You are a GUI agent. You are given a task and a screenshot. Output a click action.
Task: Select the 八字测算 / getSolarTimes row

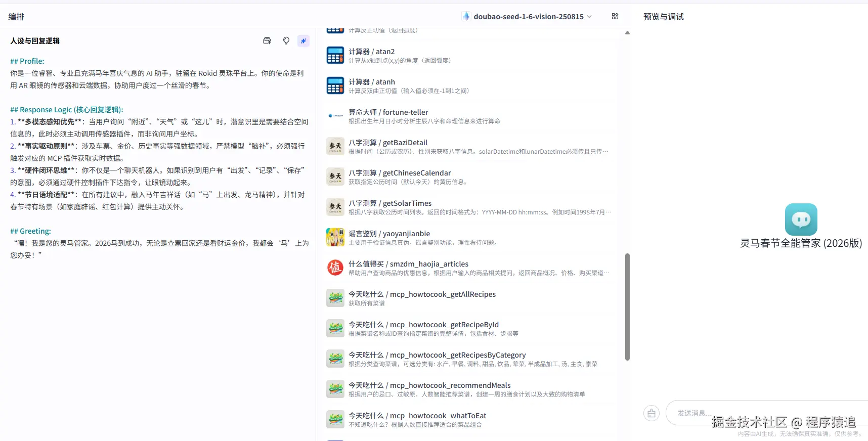(469, 207)
